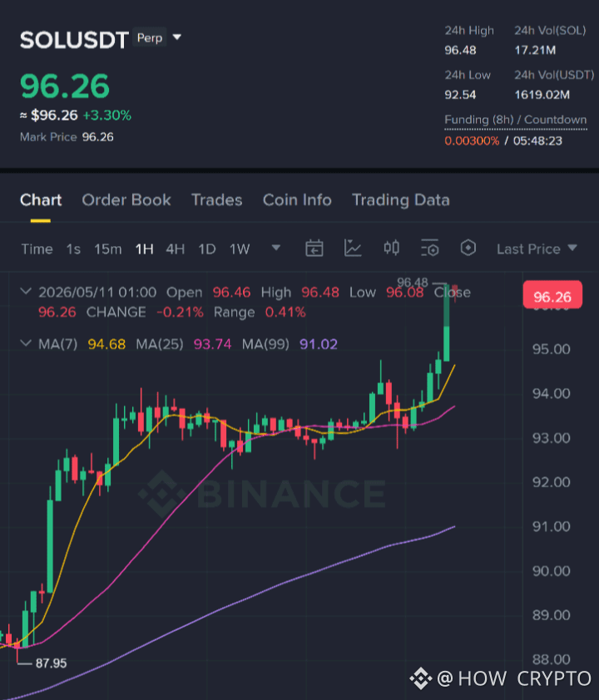Screen dimensions: 599x700
Task: Click the 24h Low 92.54 value
Action: [460, 95]
